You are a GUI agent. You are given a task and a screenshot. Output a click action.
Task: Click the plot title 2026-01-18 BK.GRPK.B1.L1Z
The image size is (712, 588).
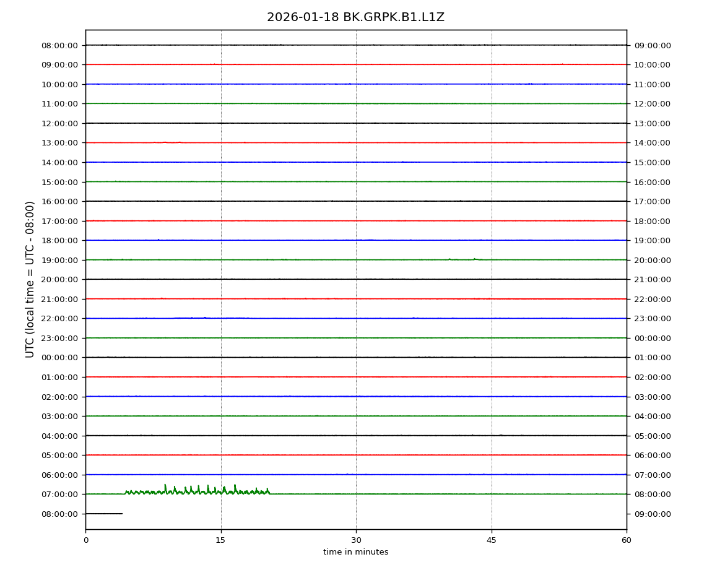(355, 17)
